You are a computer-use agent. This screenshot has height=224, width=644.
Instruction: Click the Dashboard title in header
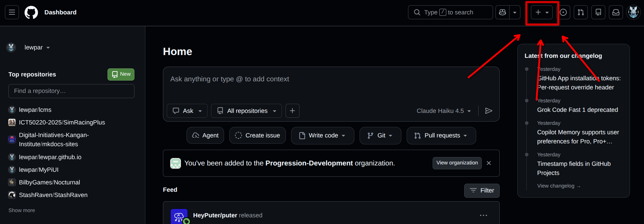pyautogui.click(x=60, y=12)
